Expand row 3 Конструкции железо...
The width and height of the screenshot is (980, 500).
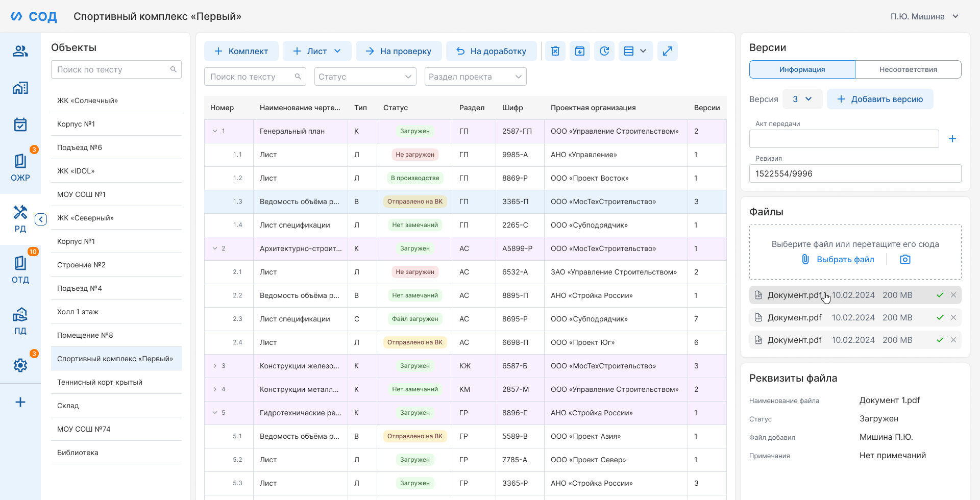[215, 366]
